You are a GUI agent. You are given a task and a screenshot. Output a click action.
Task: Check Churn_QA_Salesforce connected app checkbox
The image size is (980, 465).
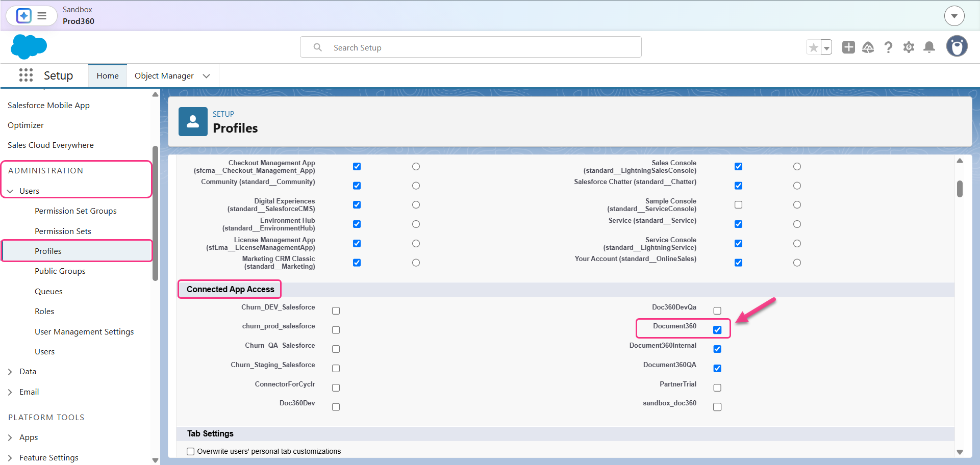click(x=336, y=349)
